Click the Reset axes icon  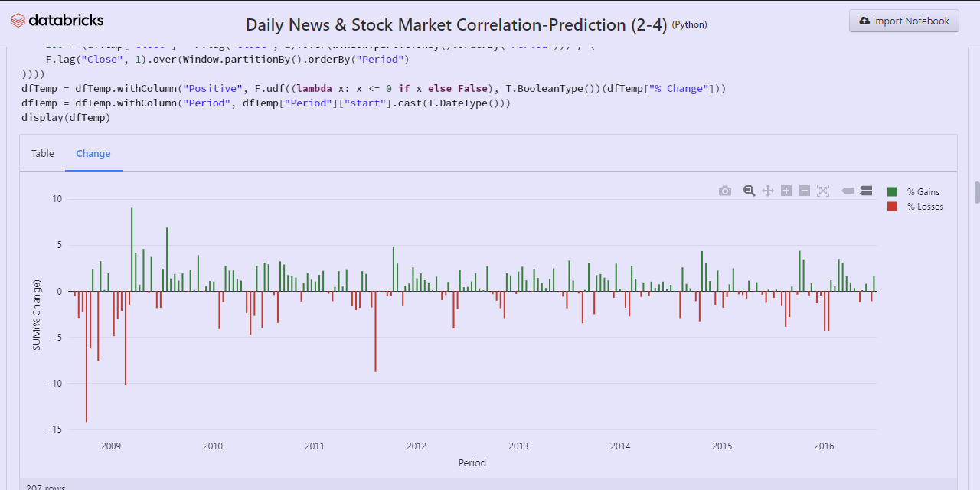pos(823,191)
